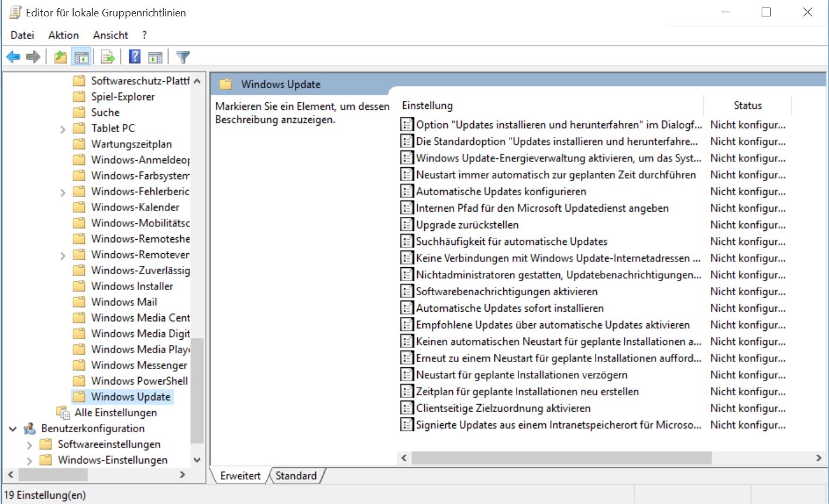Screen dimensions: 829x504
Task: Click policy icon beside 'Neustart für geplante Installationen verzögern'
Action: [407, 375]
